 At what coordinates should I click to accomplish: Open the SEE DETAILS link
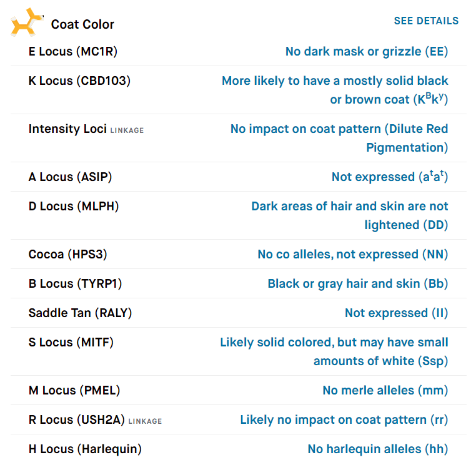pyautogui.click(x=426, y=21)
